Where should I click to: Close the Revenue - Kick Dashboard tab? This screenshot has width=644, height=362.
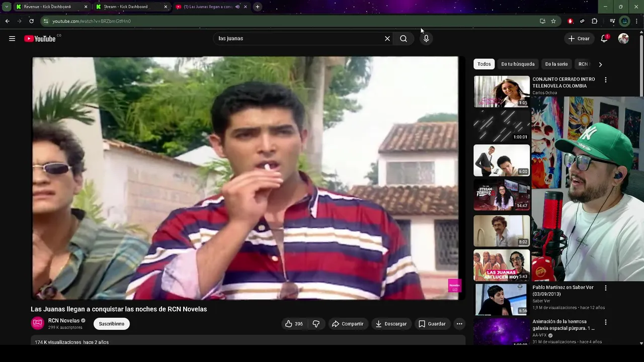tap(86, 7)
